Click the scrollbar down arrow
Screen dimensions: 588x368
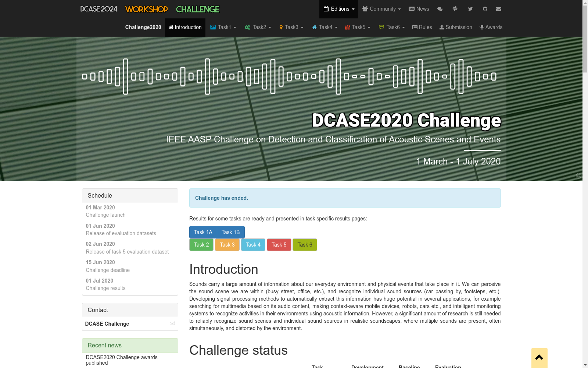coord(585,365)
